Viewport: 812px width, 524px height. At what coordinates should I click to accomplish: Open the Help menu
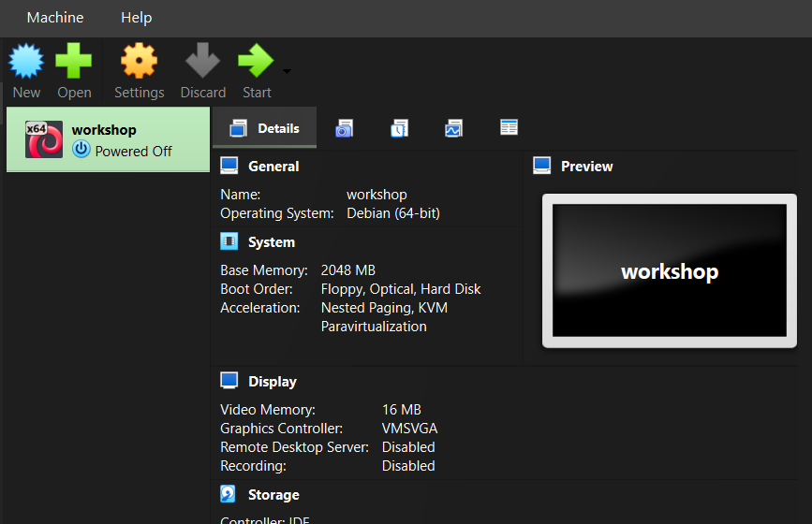(136, 18)
